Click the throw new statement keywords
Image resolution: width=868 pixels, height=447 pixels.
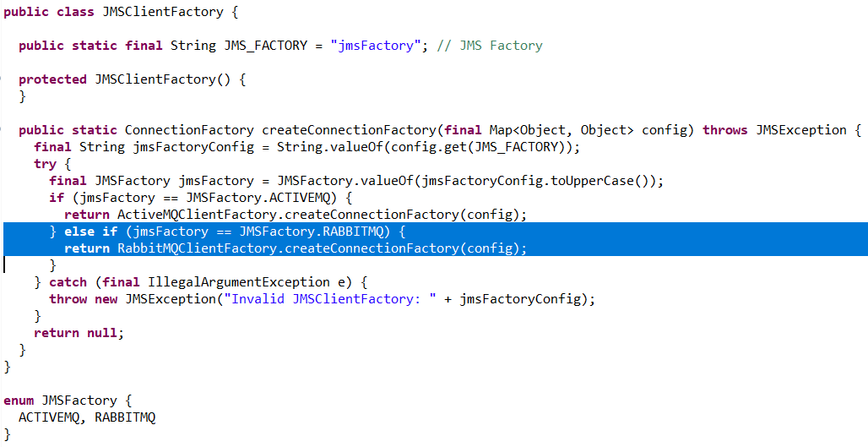[x=83, y=299]
